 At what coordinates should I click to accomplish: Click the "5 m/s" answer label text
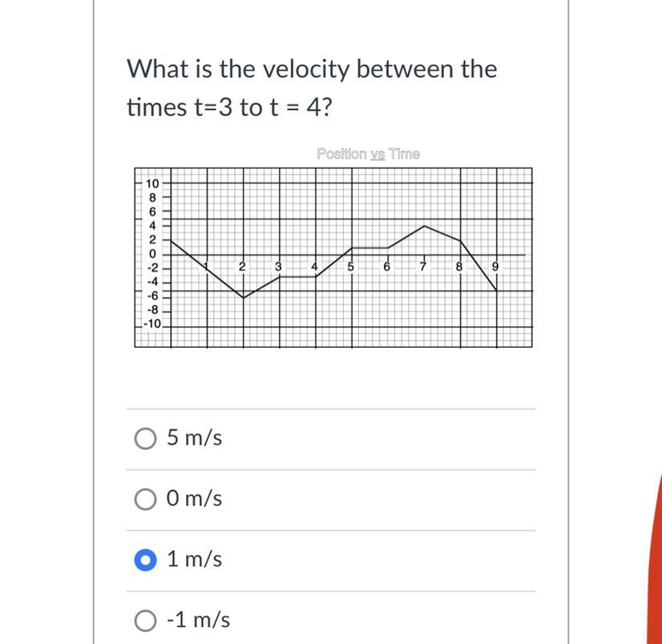point(194,439)
